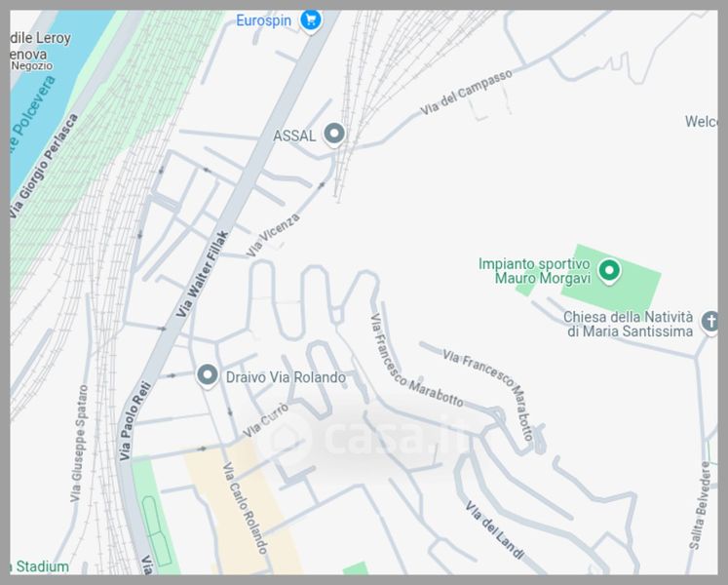Click the Via Carlo Rolando street label

pos(246,508)
